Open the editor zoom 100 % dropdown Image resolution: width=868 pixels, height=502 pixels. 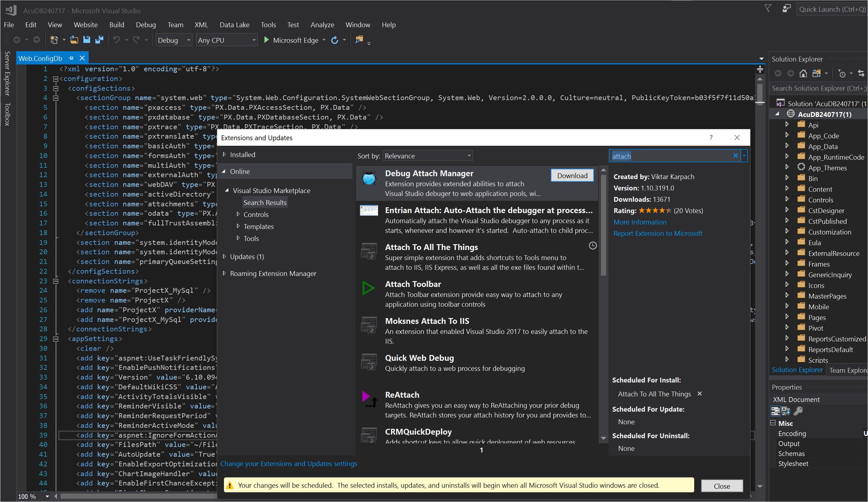tap(47, 496)
